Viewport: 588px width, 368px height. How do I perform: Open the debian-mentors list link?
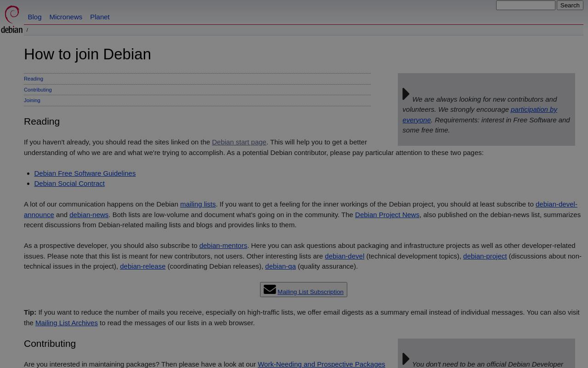tap(223, 246)
